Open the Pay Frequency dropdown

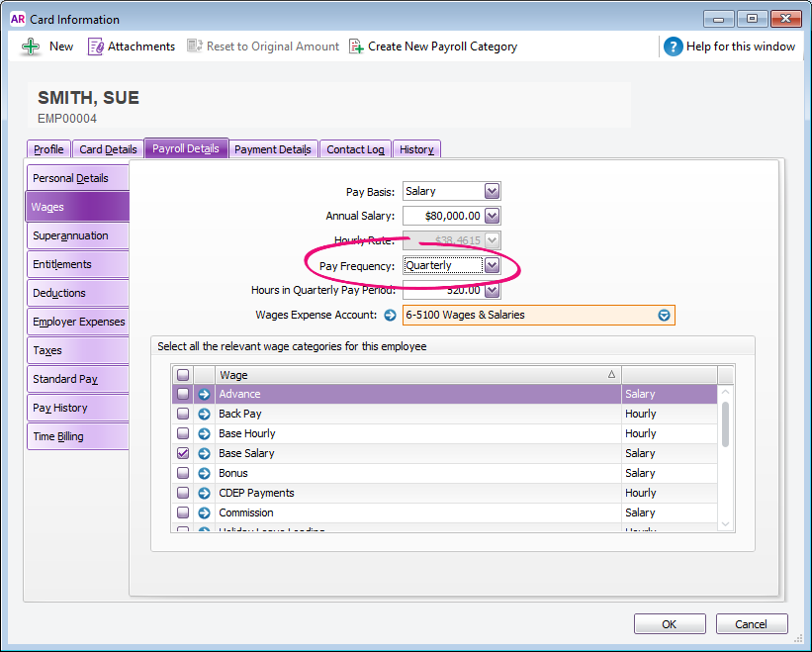[x=492, y=266]
